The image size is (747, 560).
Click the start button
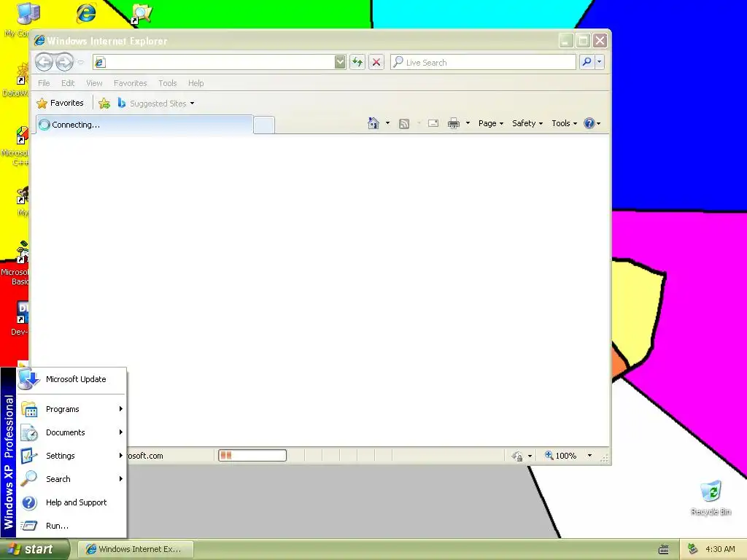[x=35, y=550]
